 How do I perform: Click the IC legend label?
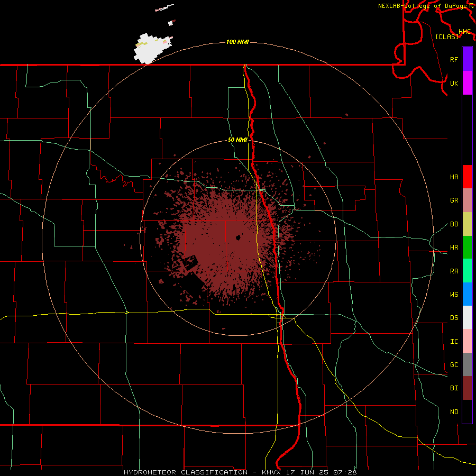click(x=454, y=342)
